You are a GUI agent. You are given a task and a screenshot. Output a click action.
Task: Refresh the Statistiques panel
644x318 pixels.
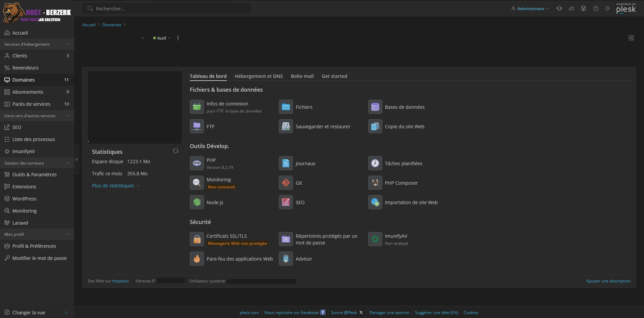[x=176, y=151]
